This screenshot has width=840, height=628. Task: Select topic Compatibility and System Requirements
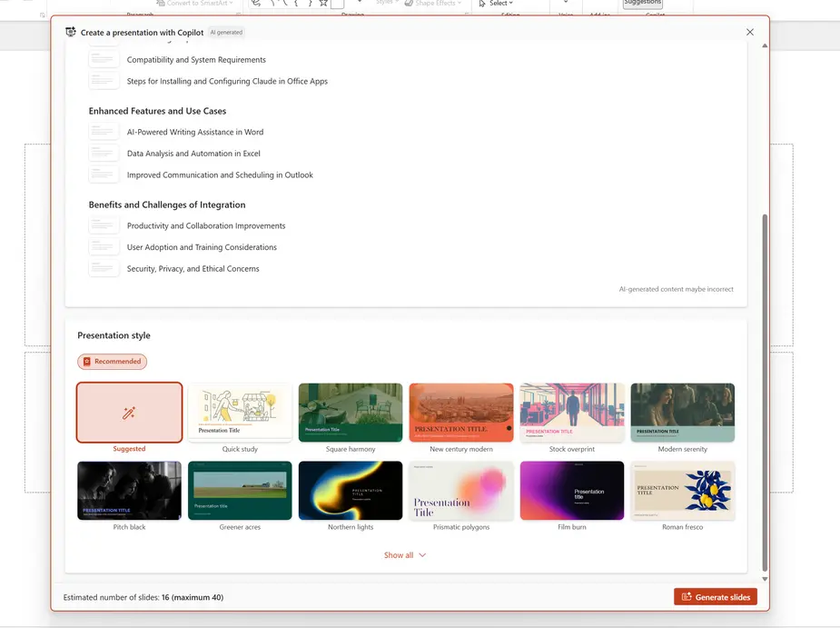coord(196,60)
